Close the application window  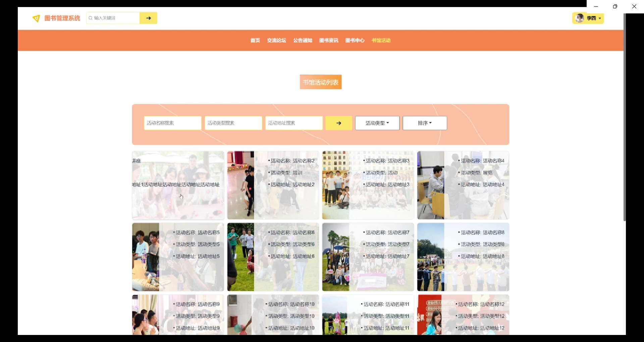[x=634, y=6]
